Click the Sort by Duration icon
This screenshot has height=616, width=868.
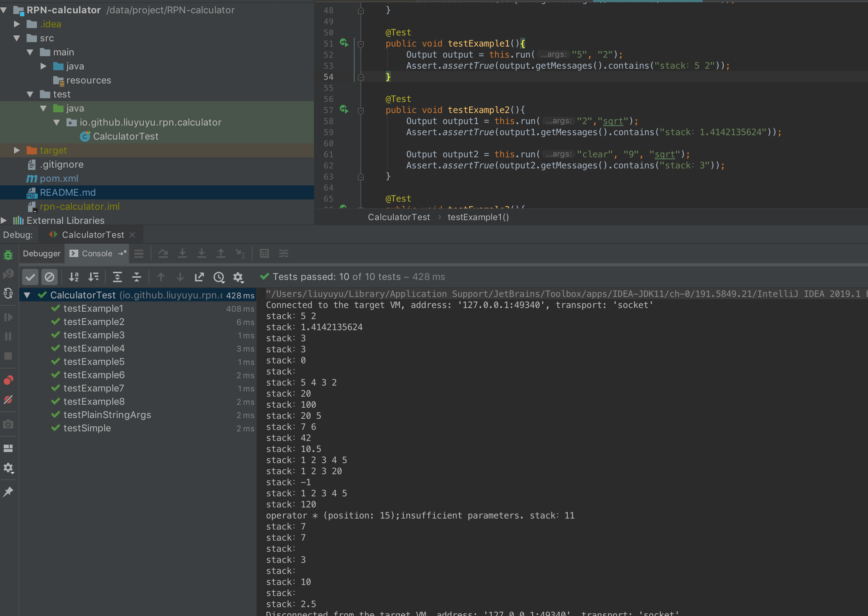(x=93, y=277)
